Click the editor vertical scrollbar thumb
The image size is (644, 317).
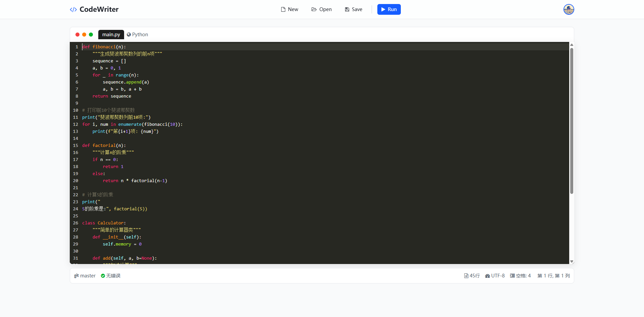[572, 121]
